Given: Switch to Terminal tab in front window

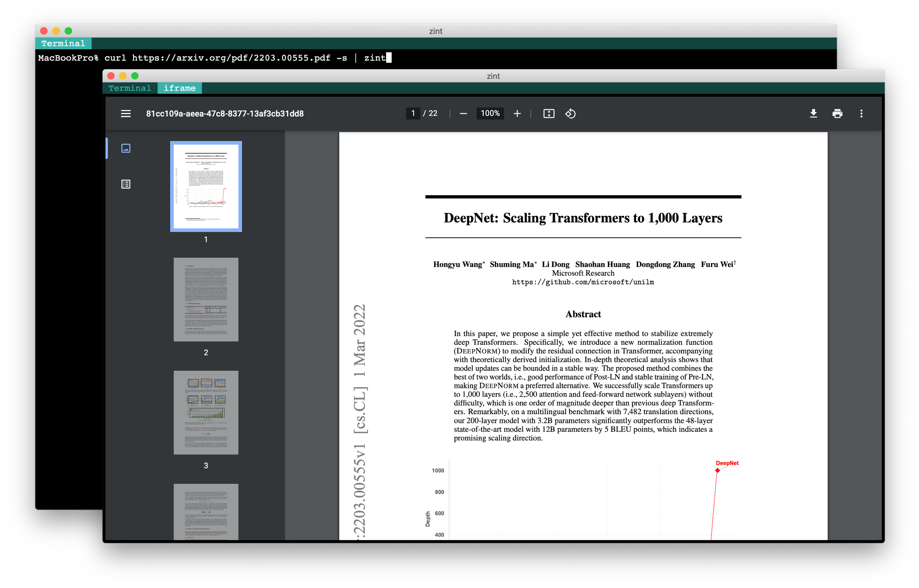Looking at the screenshot, I should pyautogui.click(x=130, y=88).
